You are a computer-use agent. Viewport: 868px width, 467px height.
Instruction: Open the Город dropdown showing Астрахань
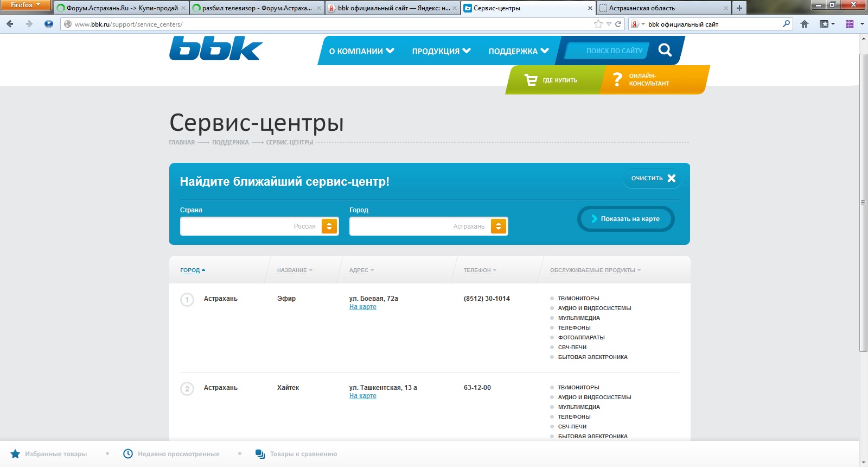pyautogui.click(x=429, y=226)
